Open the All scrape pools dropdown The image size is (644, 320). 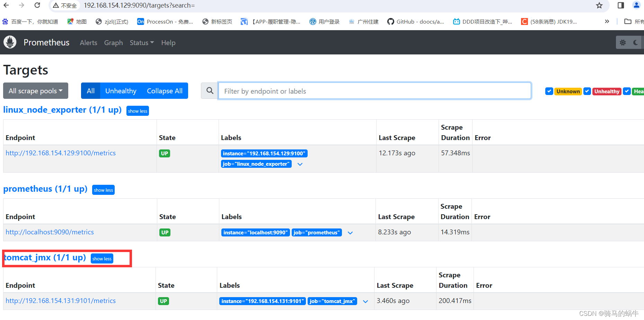tap(36, 90)
